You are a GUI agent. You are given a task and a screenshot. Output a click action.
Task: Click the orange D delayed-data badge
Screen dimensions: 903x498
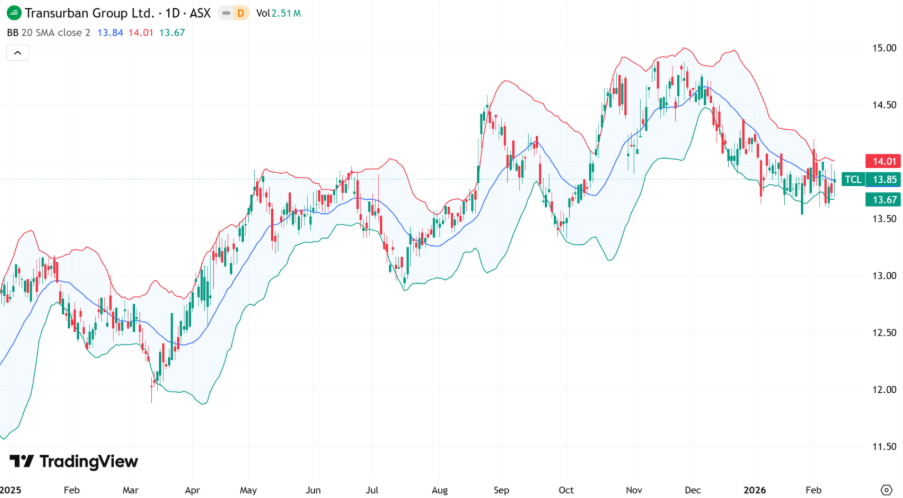click(240, 14)
